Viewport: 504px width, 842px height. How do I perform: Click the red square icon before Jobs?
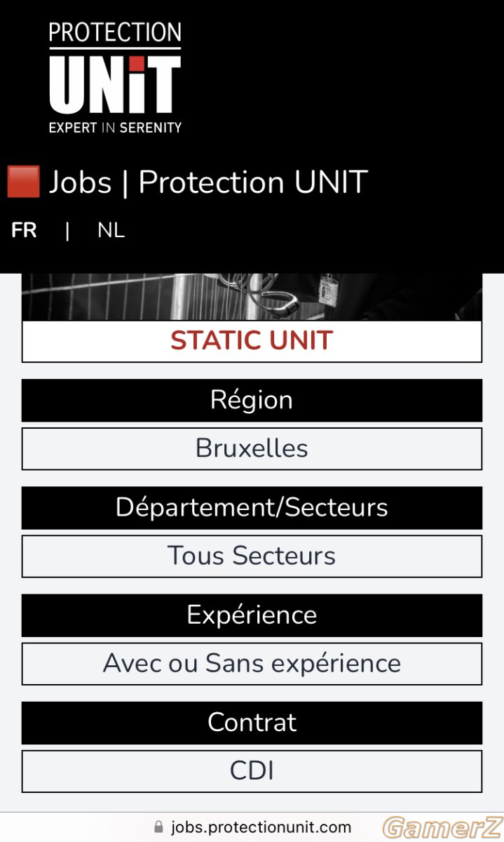coord(23,182)
